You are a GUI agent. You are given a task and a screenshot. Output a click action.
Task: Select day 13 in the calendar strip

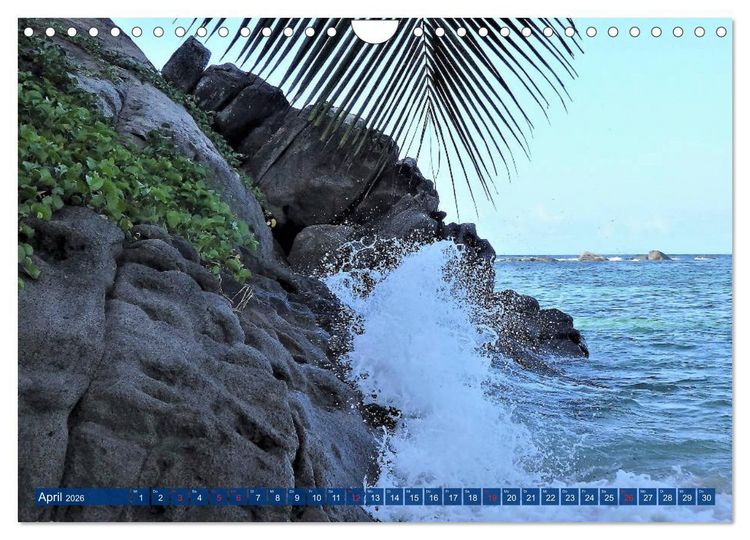pyautogui.click(x=375, y=497)
